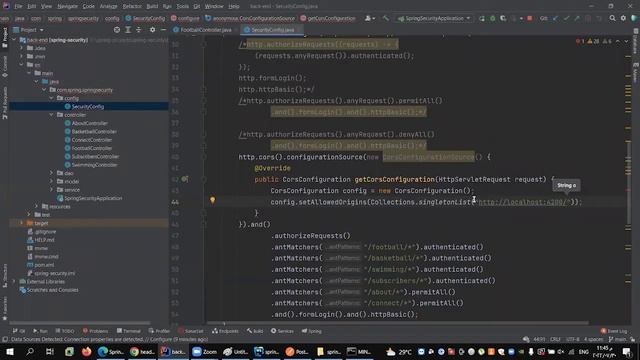
Task: Click the Windows Start button
Action: 9,351
